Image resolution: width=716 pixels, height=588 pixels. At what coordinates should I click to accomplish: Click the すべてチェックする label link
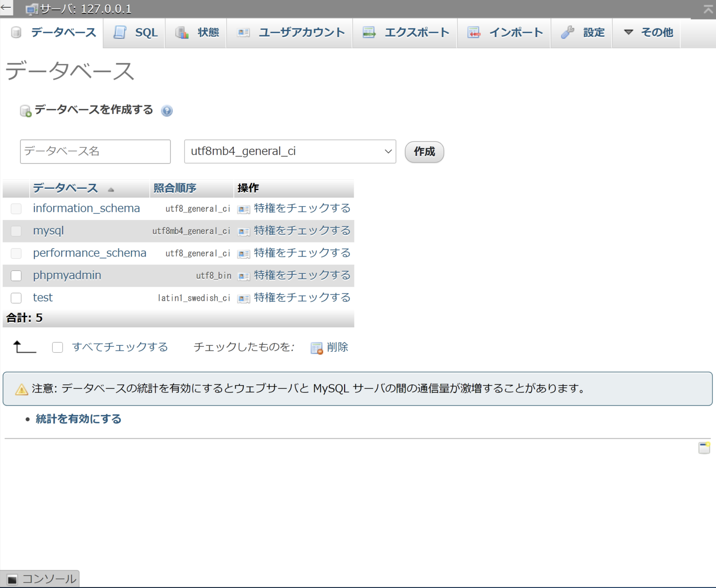click(x=120, y=347)
